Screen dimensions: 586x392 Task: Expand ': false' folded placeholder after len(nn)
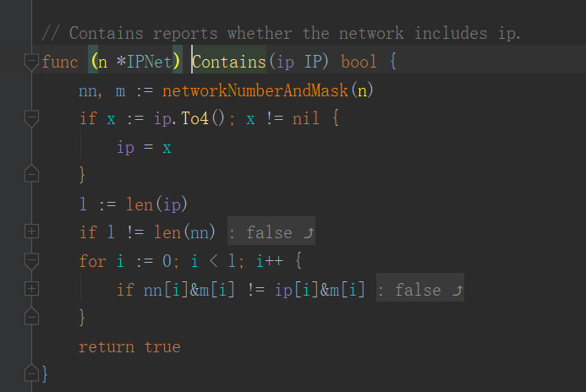[x=271, y=231]
